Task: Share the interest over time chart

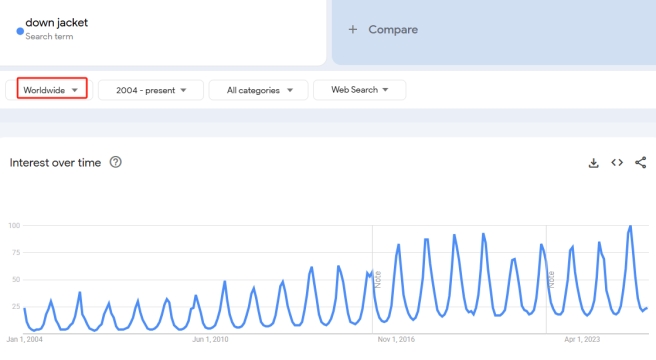Action: click(641, 162)
